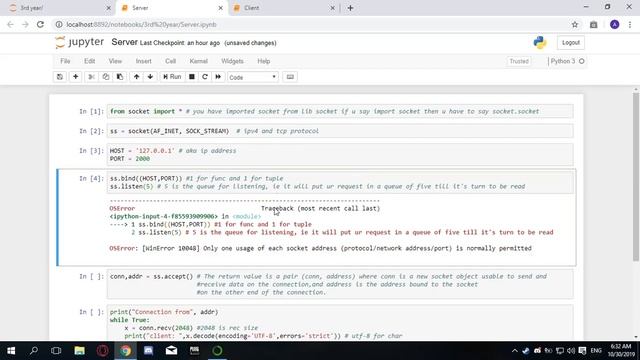Click the kernel idle circle indicator

[x=582, y=61]
